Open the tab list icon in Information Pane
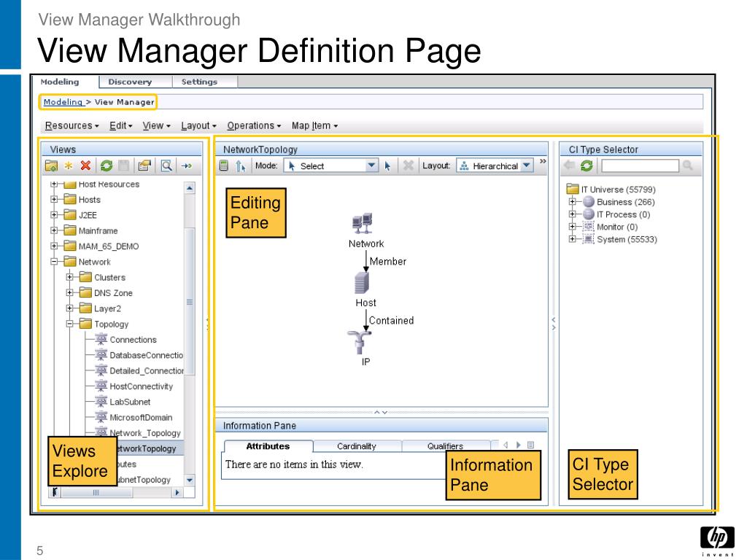 (531, 445)
